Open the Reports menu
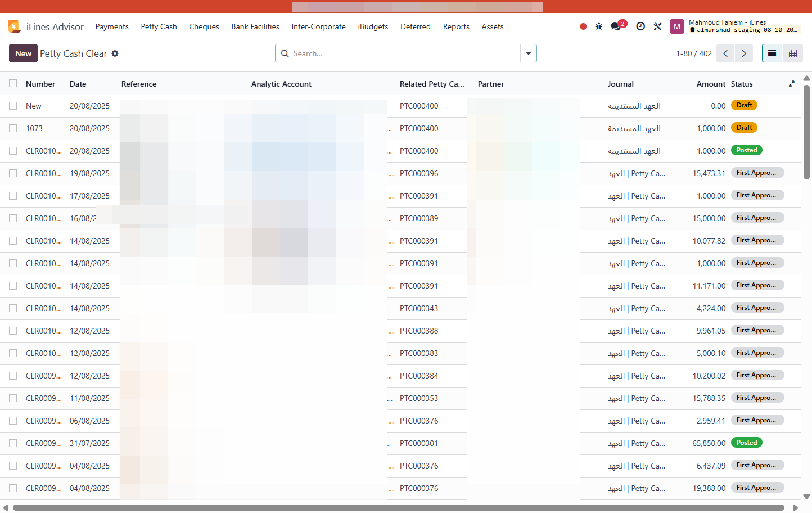Image resolution: width=812 pixels, height=513 pixels. [x=456, y=26]
